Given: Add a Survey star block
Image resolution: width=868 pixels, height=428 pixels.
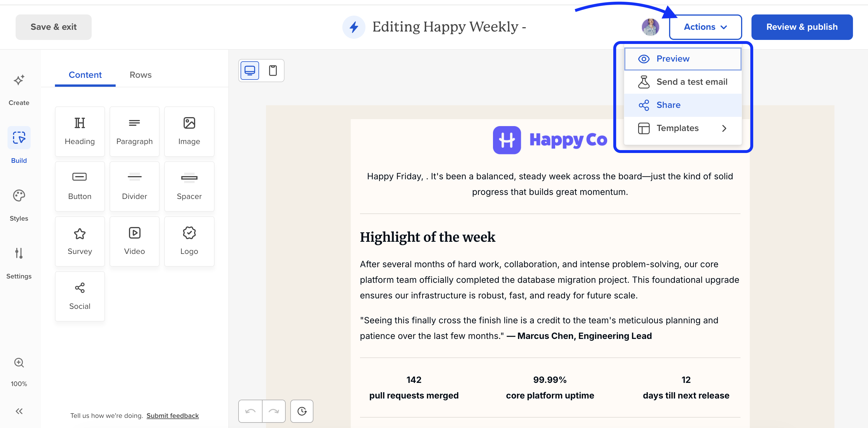Looking at the screenshot, I should coord(80,241).
